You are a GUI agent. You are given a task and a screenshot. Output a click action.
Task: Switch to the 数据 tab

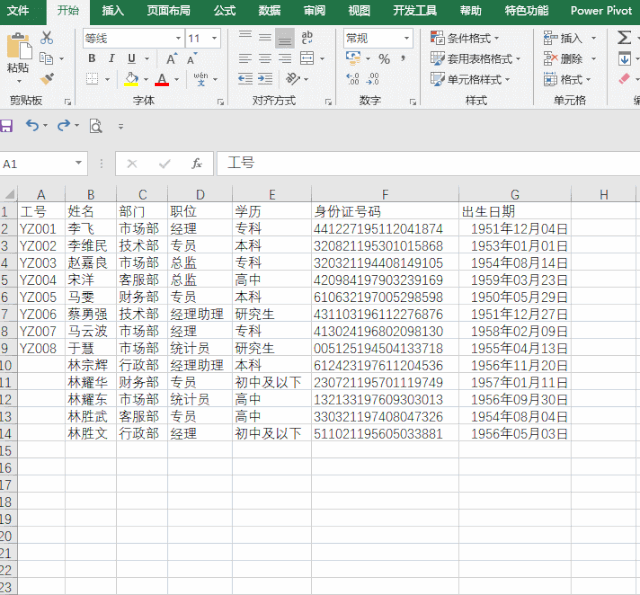(269, 11)
